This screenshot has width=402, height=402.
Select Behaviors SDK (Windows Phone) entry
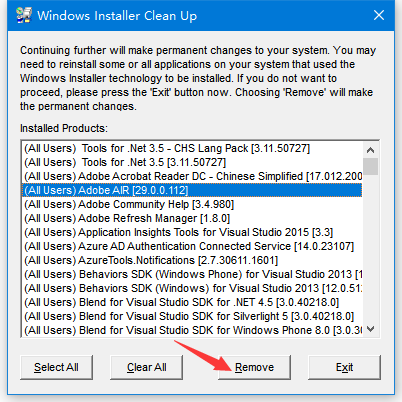[x=192, y=274]
